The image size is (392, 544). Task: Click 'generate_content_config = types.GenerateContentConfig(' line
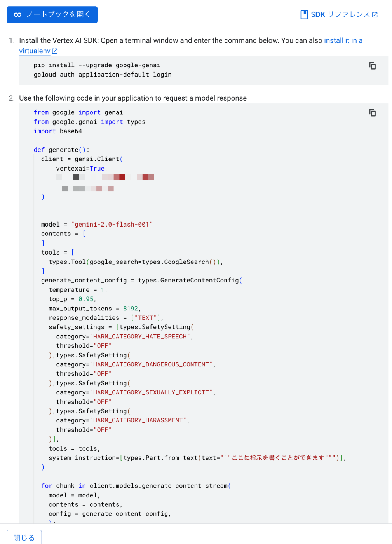tap(142, 280)
